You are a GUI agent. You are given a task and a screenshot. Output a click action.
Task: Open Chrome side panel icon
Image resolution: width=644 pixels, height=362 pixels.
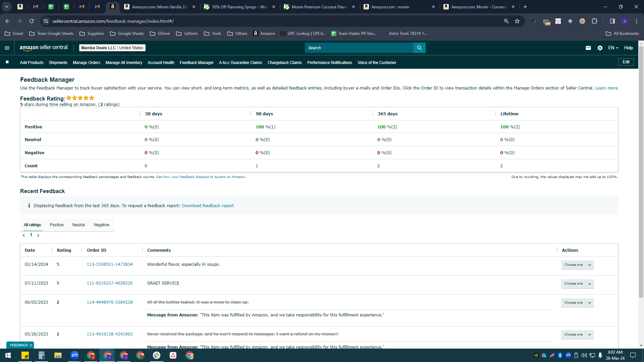(612, 21)
